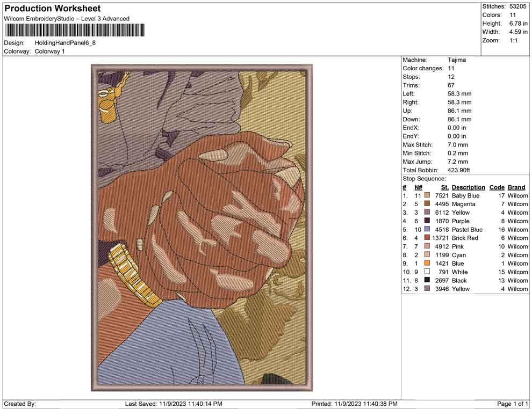Click the Max Jump value '7.2 mm'

tap(458, 162)
